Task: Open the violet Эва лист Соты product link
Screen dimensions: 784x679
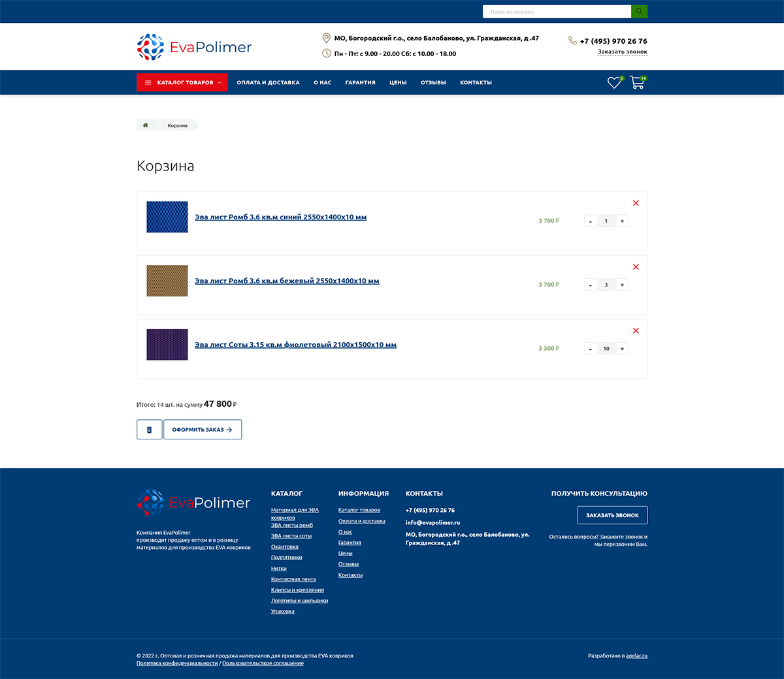Action: (295, 345)
